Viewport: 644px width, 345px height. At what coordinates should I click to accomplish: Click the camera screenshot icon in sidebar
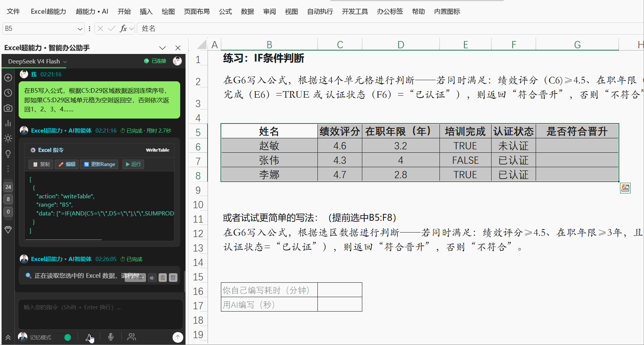click(x=8, y=108)
